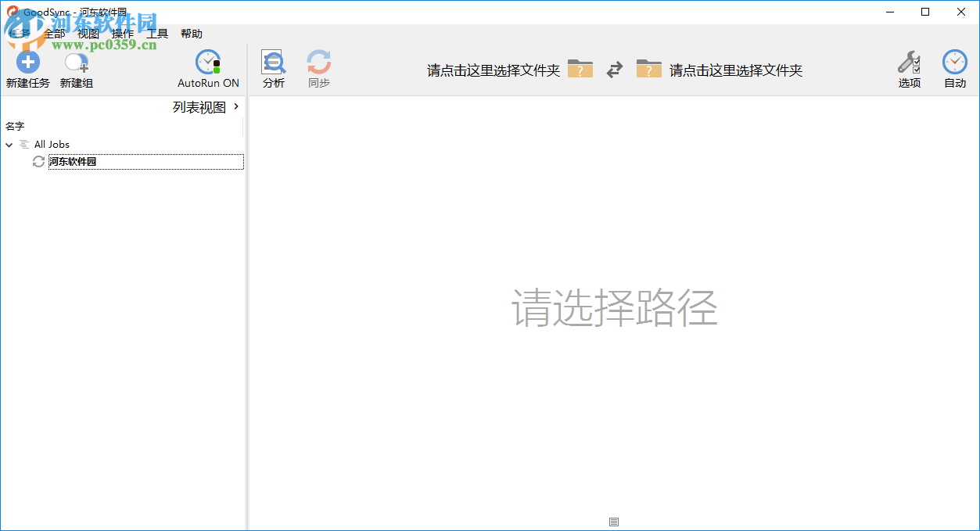Screen dimensions: 980x531
Task: Open the 工具 (Tools) menu
Action: click(157, 34)
